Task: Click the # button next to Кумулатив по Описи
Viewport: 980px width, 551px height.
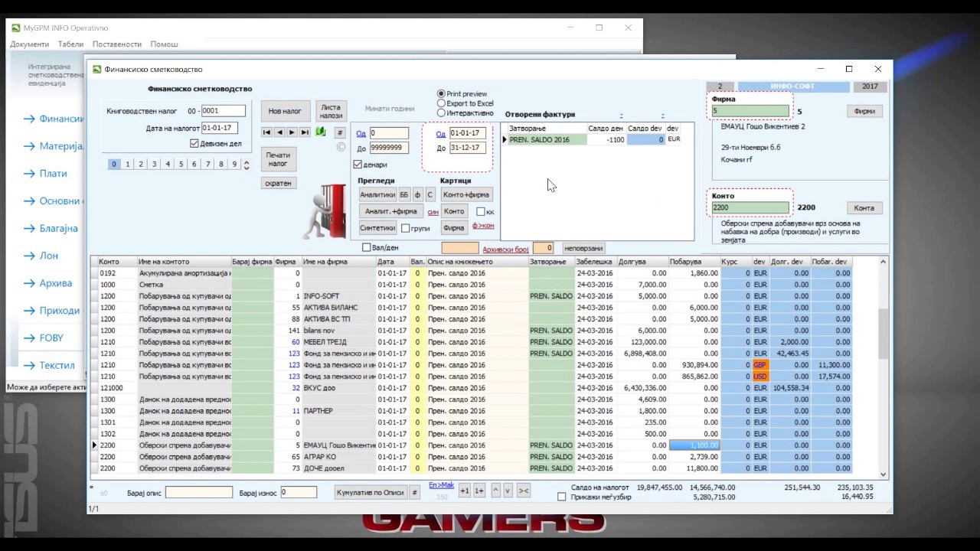Action: coord(415,492)
